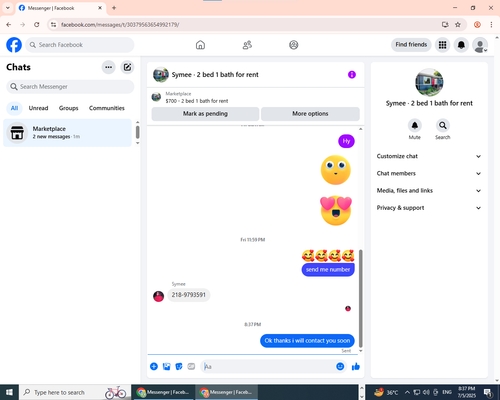Click the Search Facebook field
500x400 pixels.
pos(80,45)
